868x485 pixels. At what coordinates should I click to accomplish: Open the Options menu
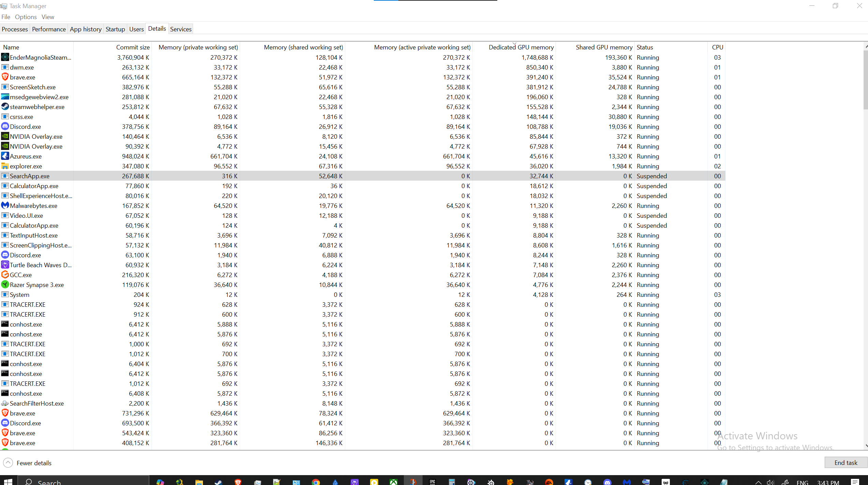pyautogui.click(x=26, y=17)
